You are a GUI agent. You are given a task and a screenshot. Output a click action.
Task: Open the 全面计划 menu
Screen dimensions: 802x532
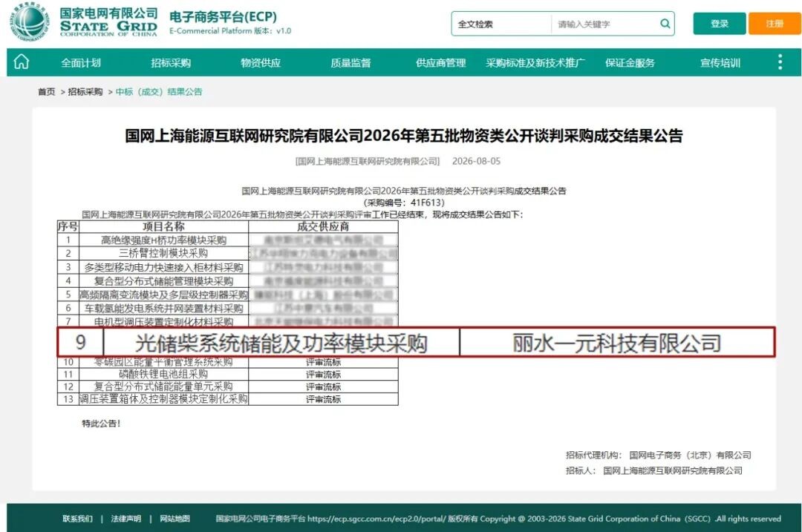pyautogui.click(x=81, y=63)
